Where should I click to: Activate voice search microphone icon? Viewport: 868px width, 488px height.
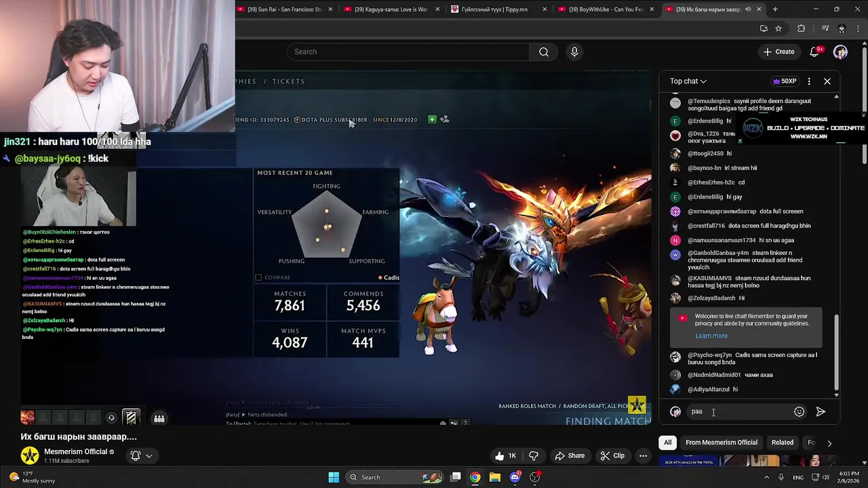[574, 52]
